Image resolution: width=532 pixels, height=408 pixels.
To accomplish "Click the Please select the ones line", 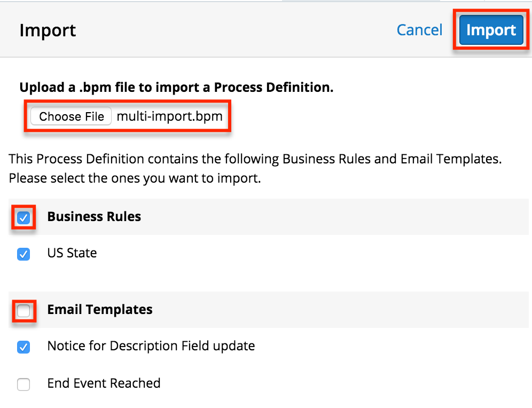I will tap(135, 178).
